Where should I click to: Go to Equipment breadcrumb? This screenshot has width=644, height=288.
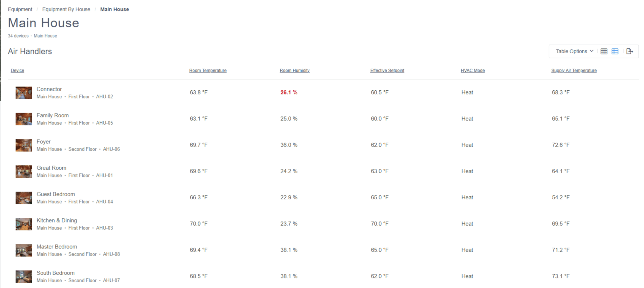(20, 9)
